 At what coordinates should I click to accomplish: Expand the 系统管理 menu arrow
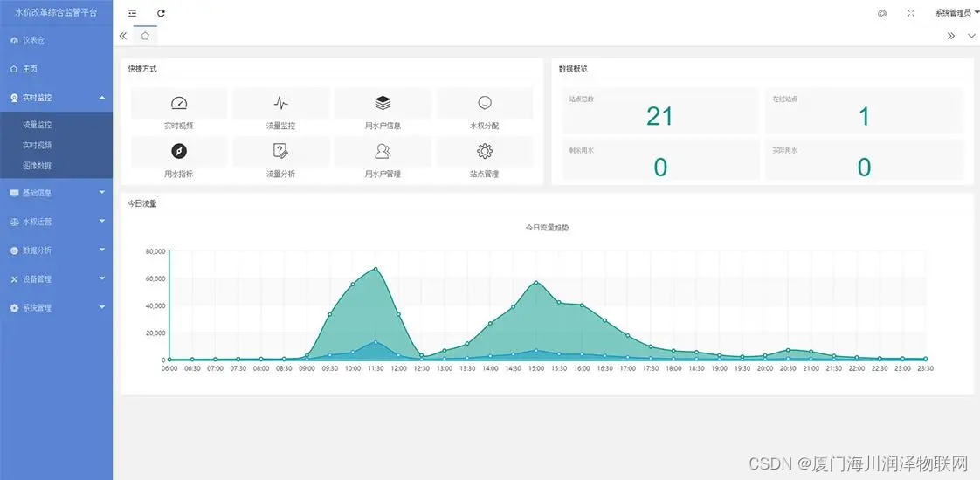(x=102, y=308)
